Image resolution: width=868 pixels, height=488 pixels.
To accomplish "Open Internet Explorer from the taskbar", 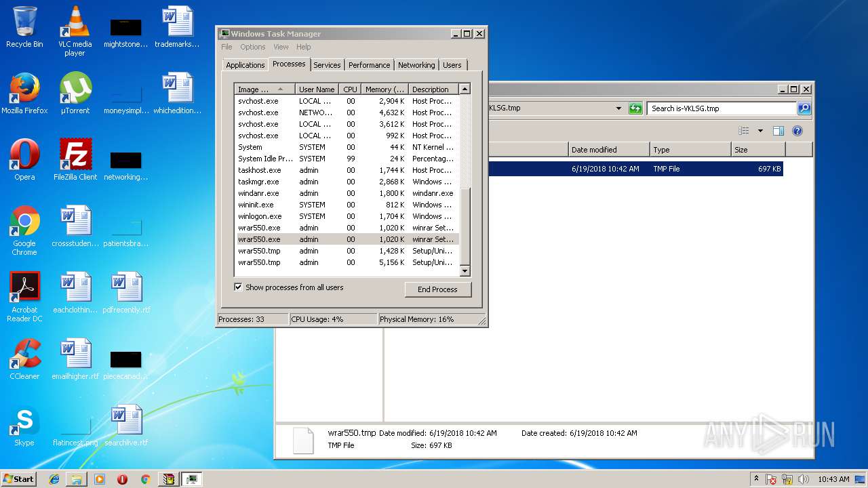I will (x=54, y=479).
